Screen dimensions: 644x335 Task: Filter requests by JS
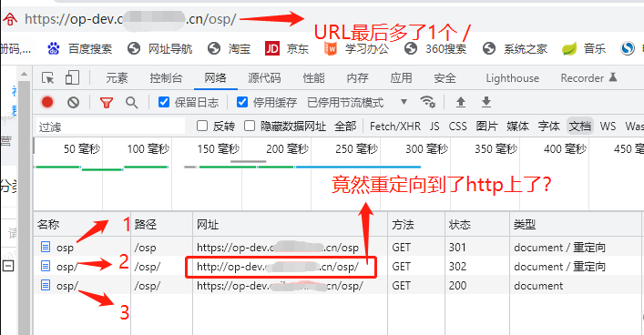click(434, 126)
